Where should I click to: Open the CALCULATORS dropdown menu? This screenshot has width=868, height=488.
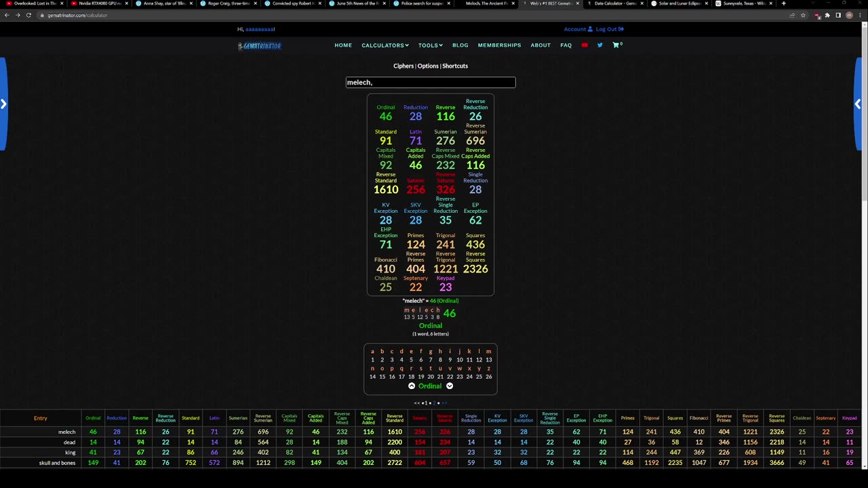pyautogui.click(x=385, y=45)
